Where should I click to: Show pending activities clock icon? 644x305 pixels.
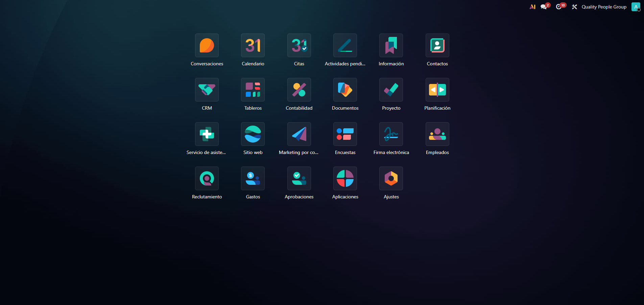point(559,7)
